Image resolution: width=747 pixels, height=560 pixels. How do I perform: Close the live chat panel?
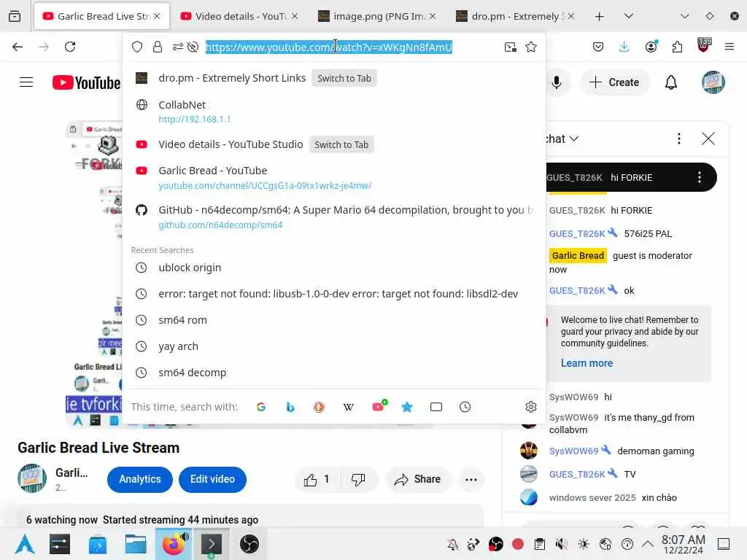[708, 139]
